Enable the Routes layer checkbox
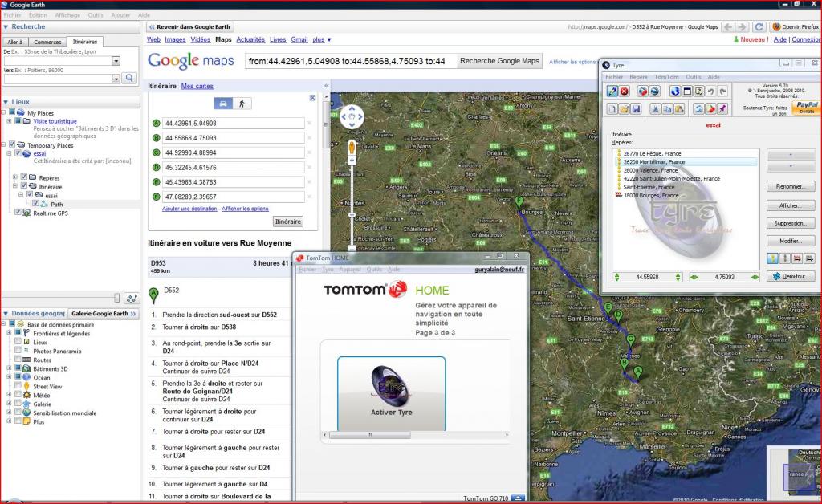Screen dimensions: 822x504 18,360
